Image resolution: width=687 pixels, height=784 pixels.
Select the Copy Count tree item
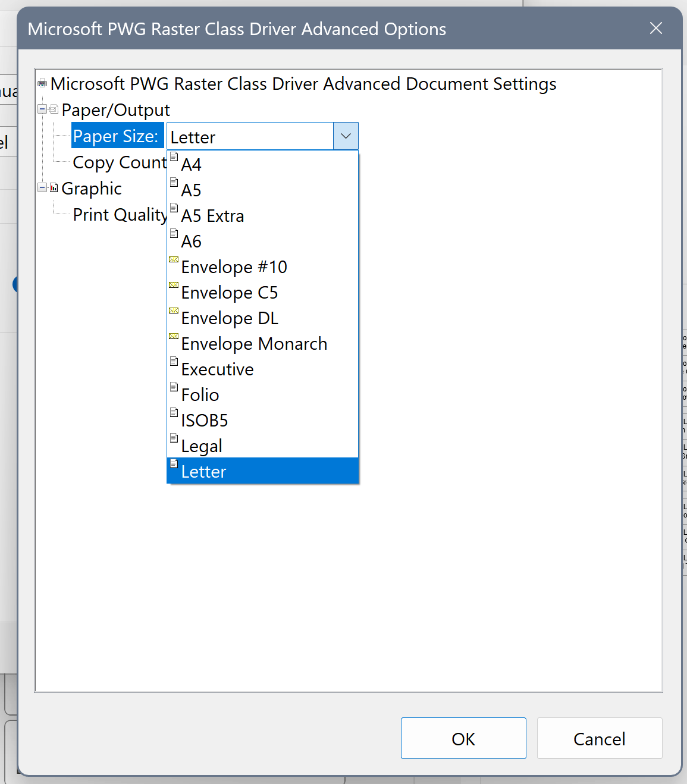point(120,162)
